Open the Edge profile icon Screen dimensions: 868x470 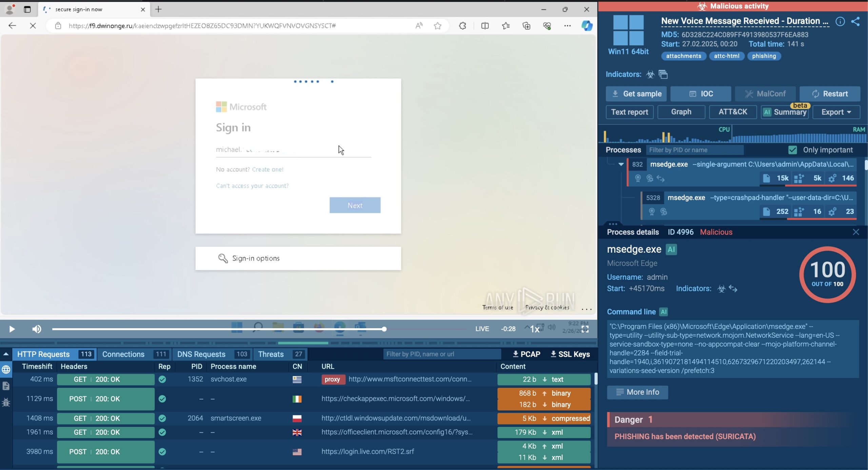coord(10,9)
